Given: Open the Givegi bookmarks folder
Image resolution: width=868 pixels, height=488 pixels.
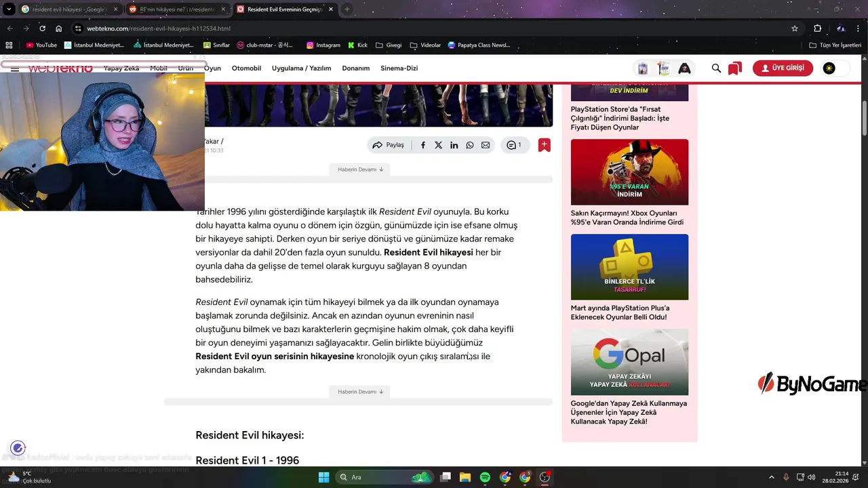Looking at the screenshot, I should coord(389,45).
